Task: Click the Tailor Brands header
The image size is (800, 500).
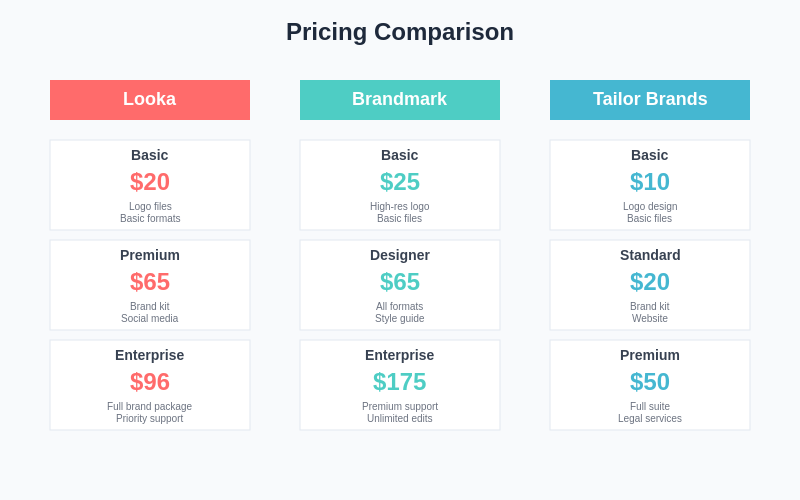Action: pos(650,100)
